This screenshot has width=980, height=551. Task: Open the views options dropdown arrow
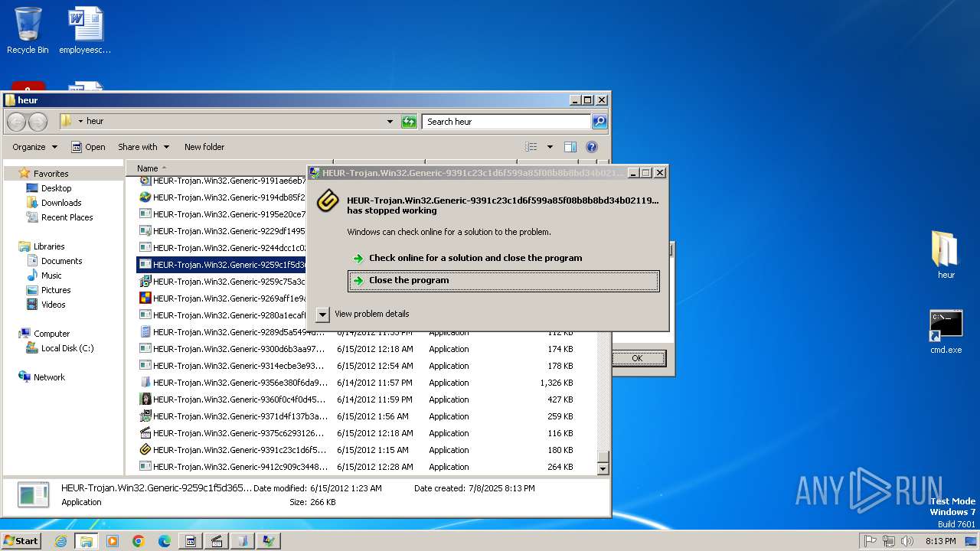550,147
